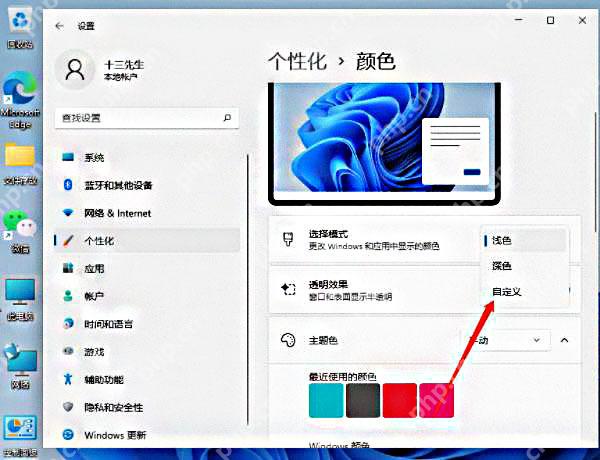Screen dimensions: 600x460
Task: Maximize the Settings window
Action: tap(550, 20)
